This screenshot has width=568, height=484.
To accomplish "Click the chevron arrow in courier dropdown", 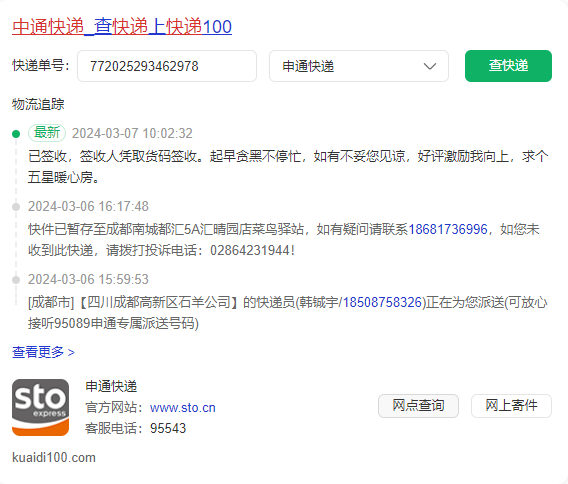I will (x=430, y=66).
